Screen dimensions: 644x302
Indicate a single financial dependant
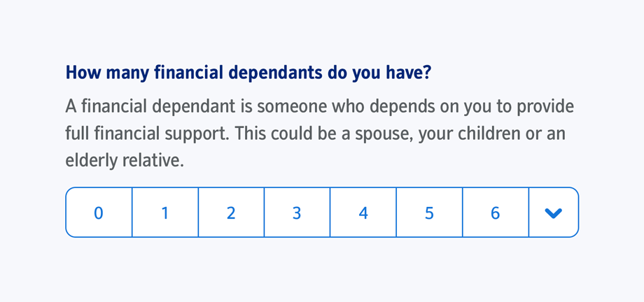(x=164, y=213)
